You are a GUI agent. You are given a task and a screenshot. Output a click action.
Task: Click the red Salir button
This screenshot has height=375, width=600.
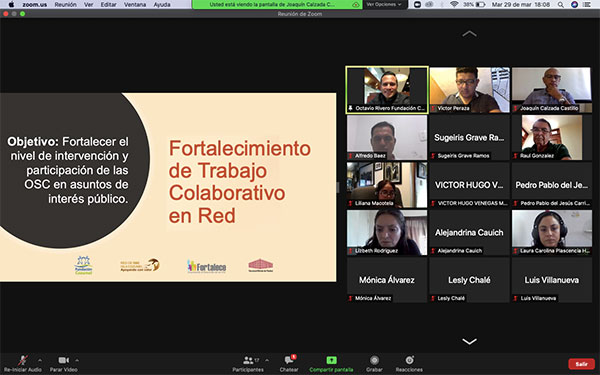pyautogui.click(x=581, y=364)
